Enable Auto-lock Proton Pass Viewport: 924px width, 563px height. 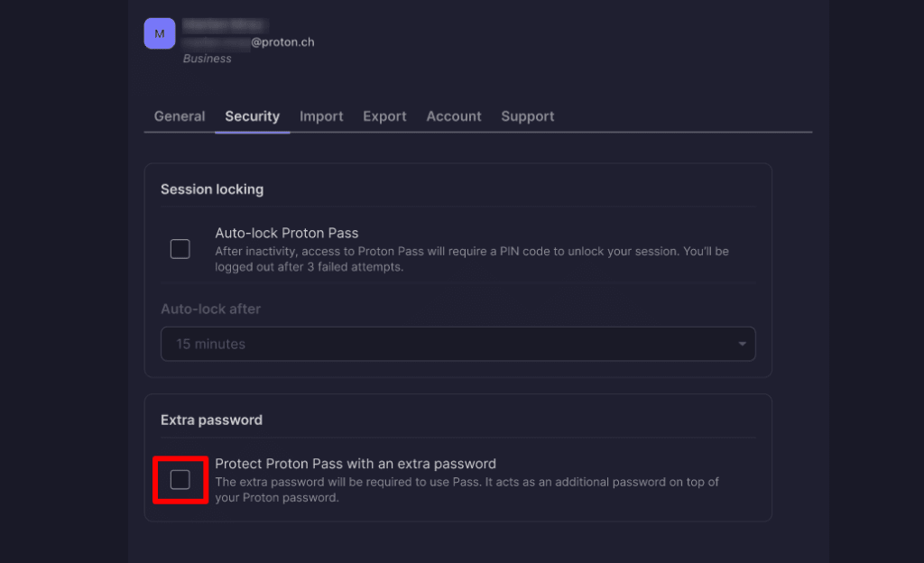[180, 248]
